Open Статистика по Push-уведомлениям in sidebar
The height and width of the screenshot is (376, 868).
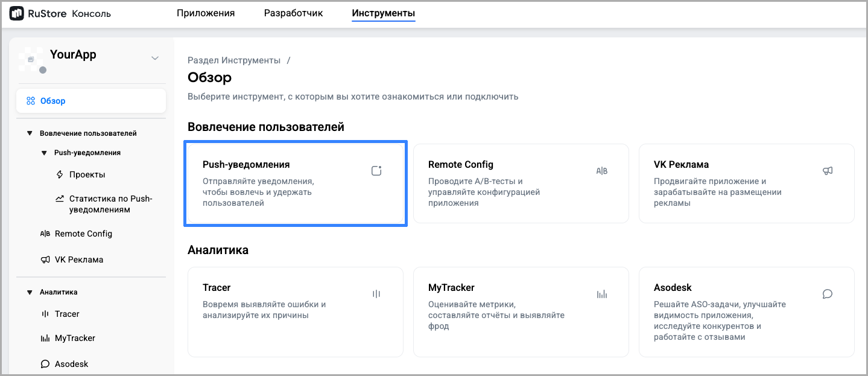[x=110, y=204]
